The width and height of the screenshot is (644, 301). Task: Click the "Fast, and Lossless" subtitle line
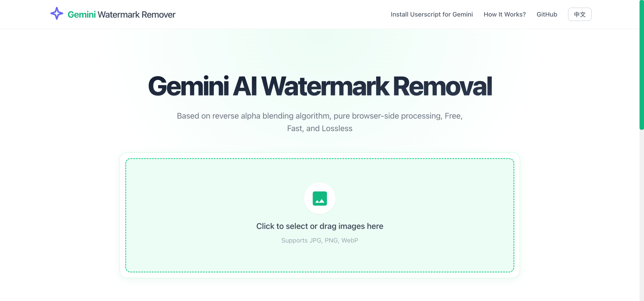pyautogui.click(x=319, y=128)
